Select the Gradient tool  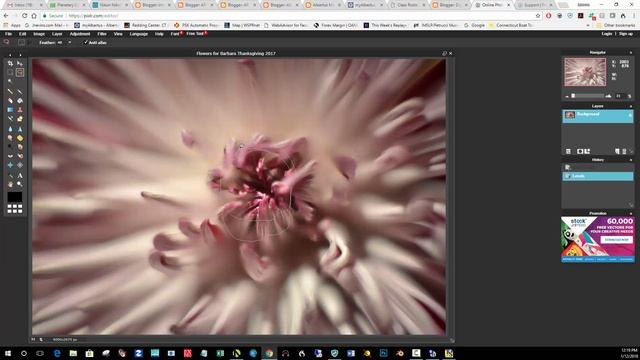tap(10, 110)
